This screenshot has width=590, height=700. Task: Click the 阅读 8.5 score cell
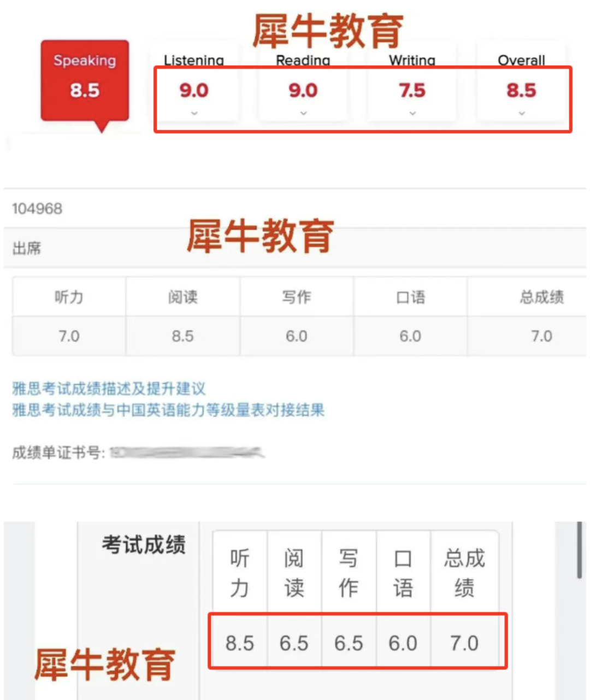pos(183,336)
